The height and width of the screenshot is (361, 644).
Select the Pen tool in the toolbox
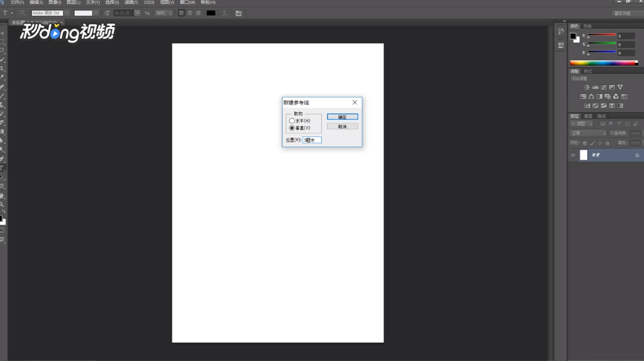click(x=2, y=159)
